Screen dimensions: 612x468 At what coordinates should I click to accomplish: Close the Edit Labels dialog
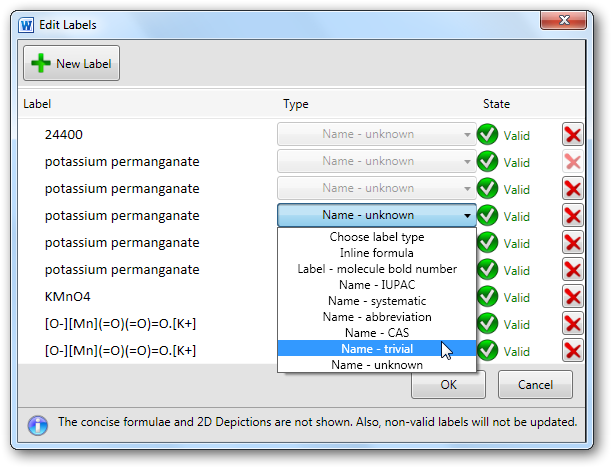tap(563, 20)
